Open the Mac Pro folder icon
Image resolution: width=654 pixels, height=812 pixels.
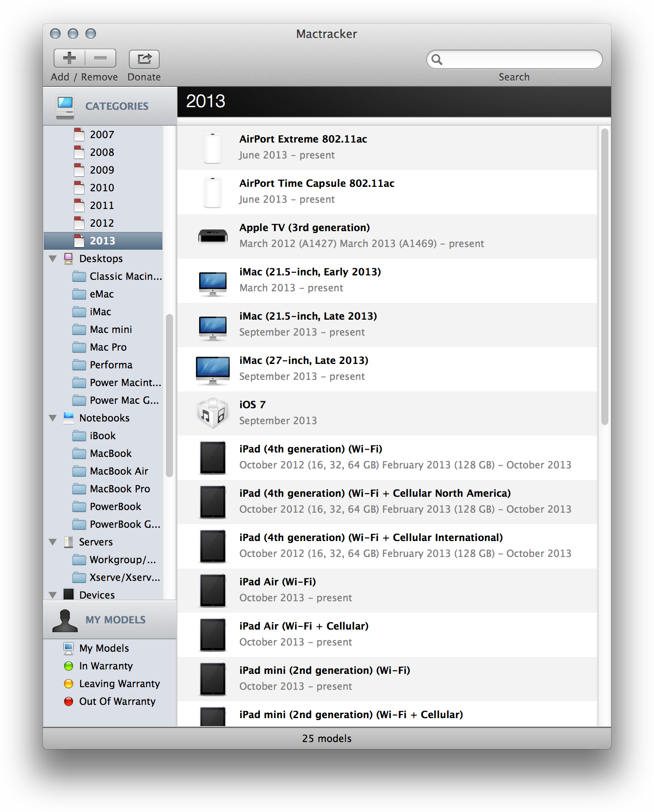tap(79, 347)
